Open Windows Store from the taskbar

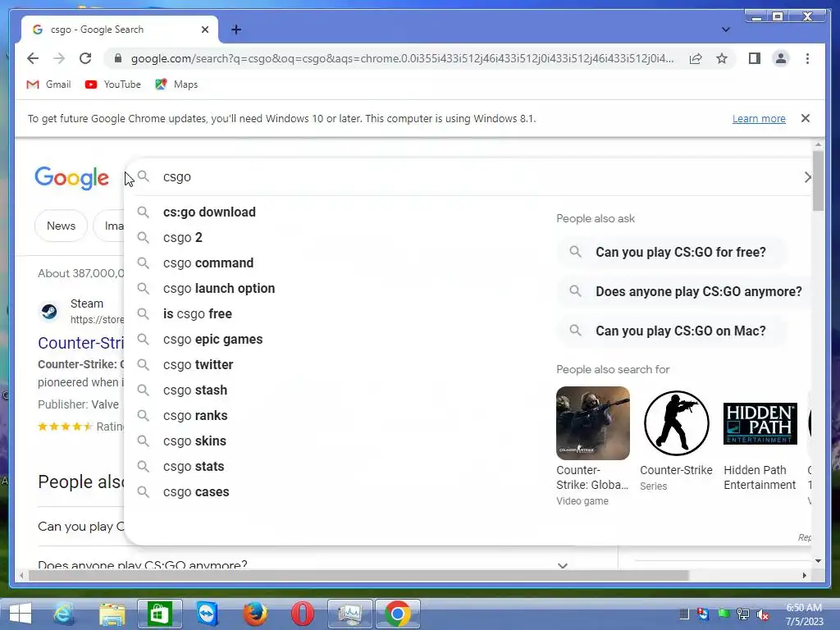tap(160, 614)
